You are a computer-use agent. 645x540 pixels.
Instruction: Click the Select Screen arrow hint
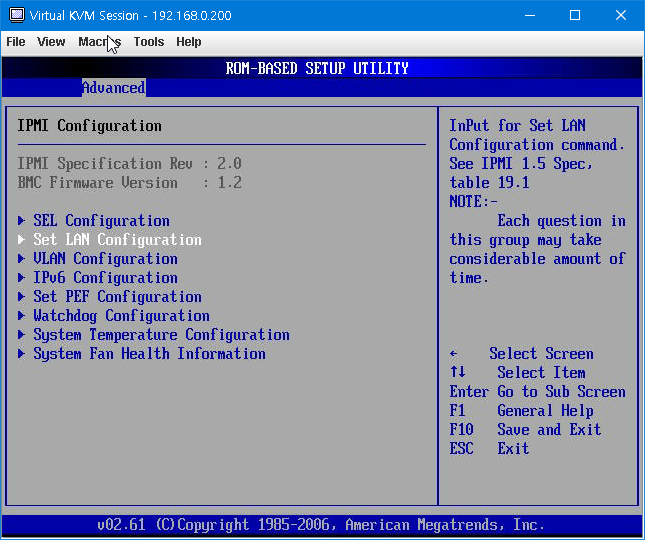click(x=522, y=354)
